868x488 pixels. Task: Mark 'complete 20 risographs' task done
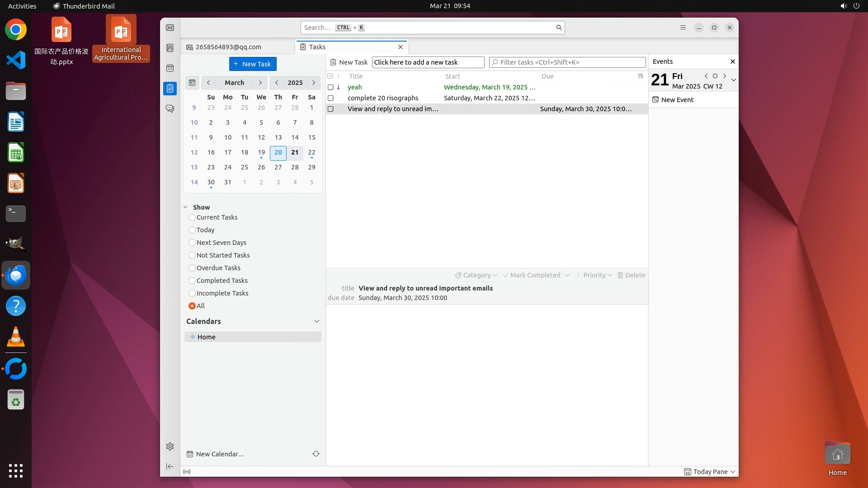[x=330, y=98]
